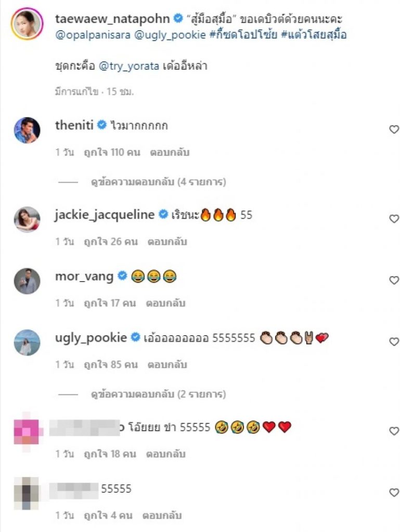Open the @try_yorata mention link

pos(128,66)
